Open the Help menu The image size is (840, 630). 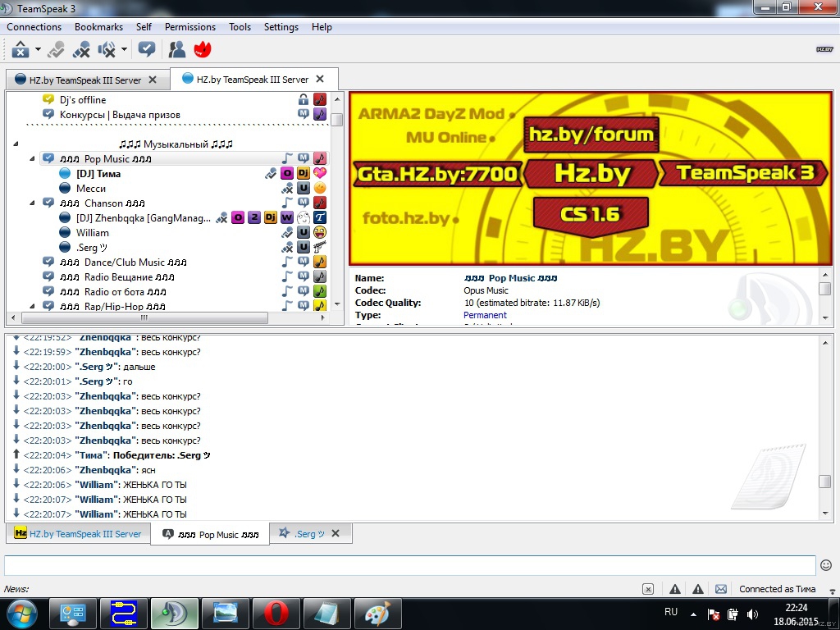322,27
